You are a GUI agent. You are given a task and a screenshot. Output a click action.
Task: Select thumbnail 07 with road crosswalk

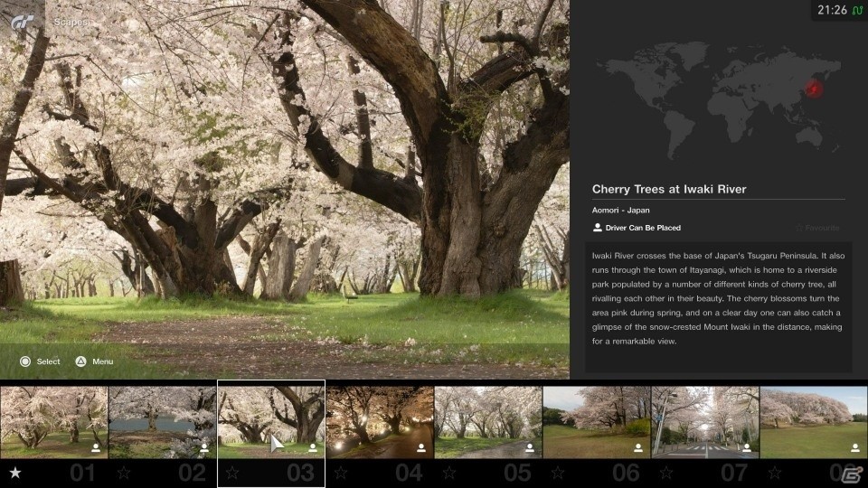click(705, 422)
